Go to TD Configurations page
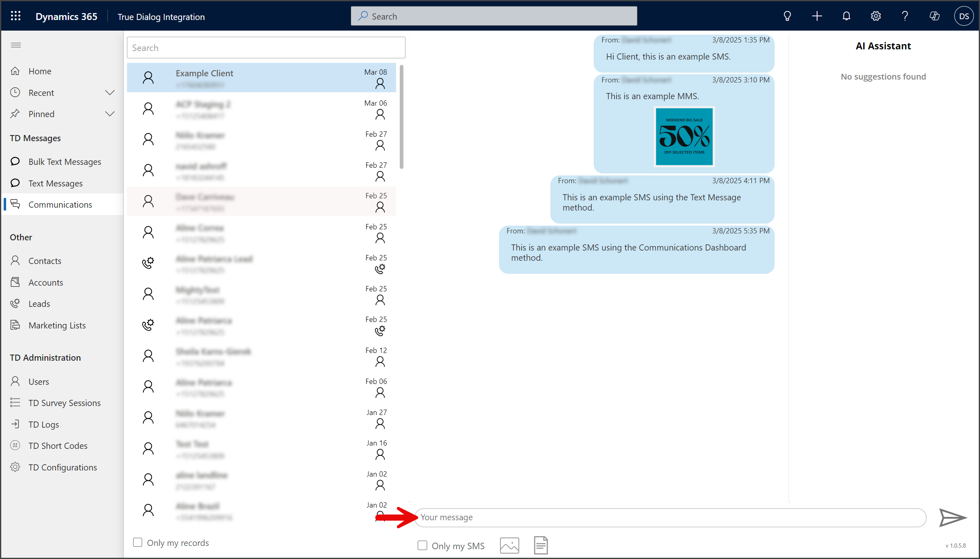The height and width of the screenshot is (559, 980). (x=62, y=468)
